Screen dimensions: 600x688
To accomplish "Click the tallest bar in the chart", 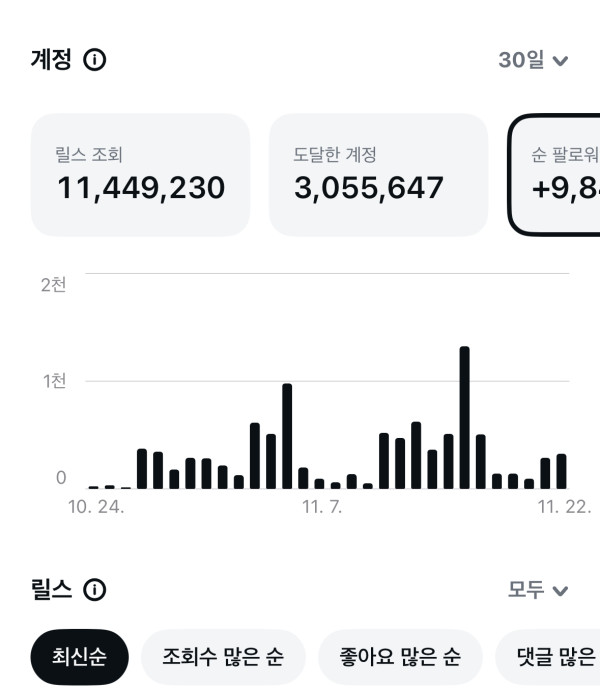I will (464, 417).
